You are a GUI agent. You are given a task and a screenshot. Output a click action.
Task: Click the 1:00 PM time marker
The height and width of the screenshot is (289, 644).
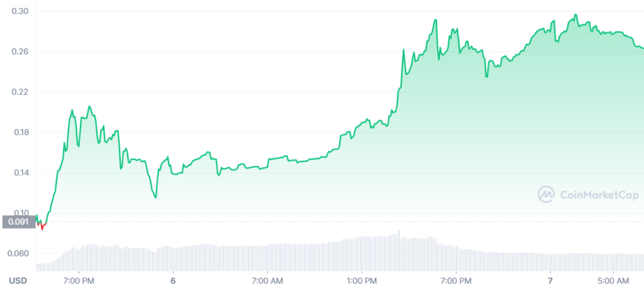coord(362,281)
